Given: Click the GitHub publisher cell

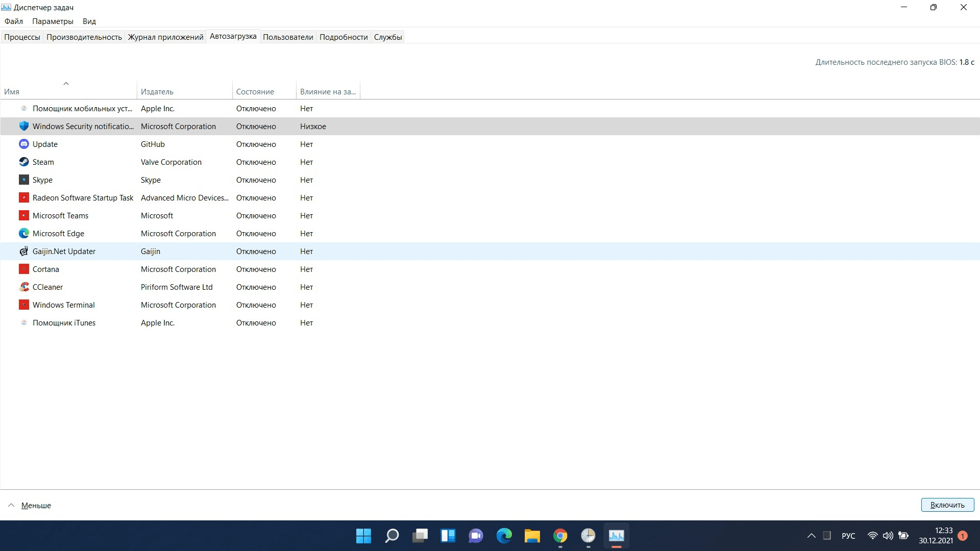Looking at the screenshot, I should [153, 144].
